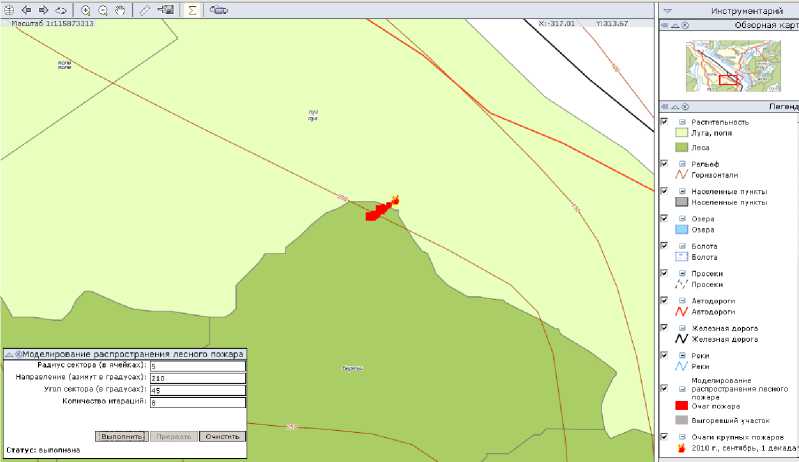Click the Леса green legend swatch
The image size is (799, 462).
[x=681, y=147]
